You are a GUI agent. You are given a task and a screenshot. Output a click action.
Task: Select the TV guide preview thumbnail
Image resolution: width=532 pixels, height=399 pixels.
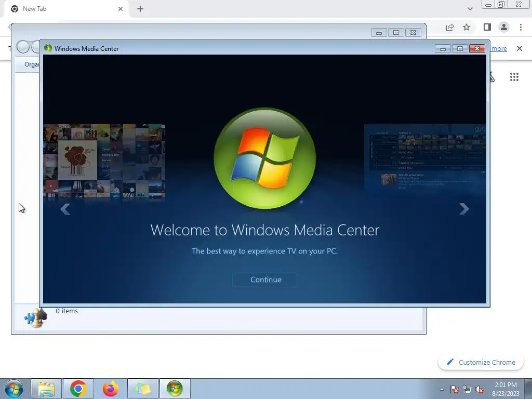coord(425,158)
